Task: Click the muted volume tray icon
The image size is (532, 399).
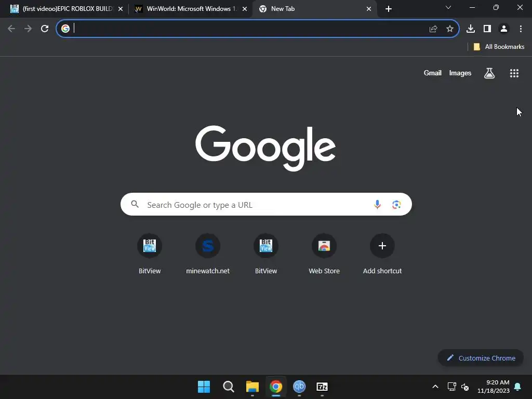Action: [465, 387]
